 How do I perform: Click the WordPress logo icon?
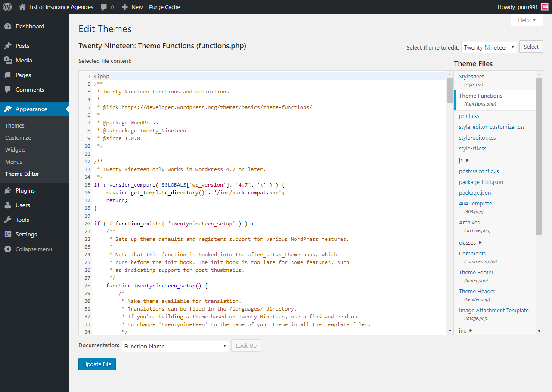coord(7,7)
